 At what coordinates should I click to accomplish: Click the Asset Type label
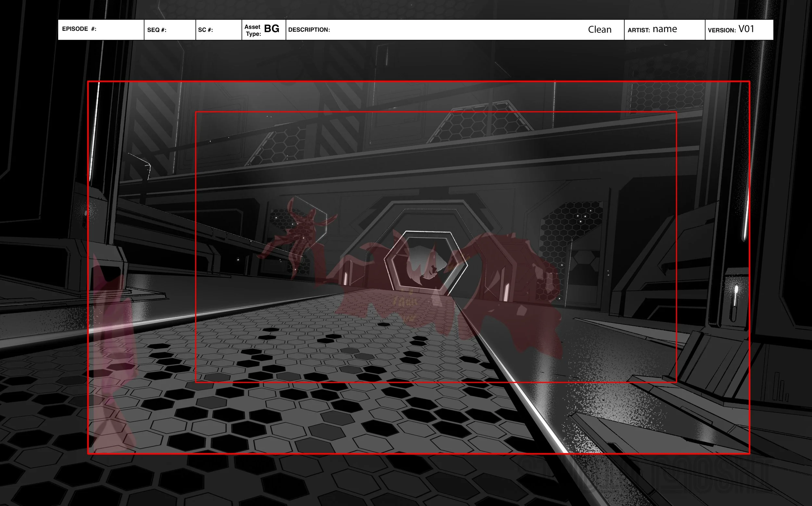[252, 30]
